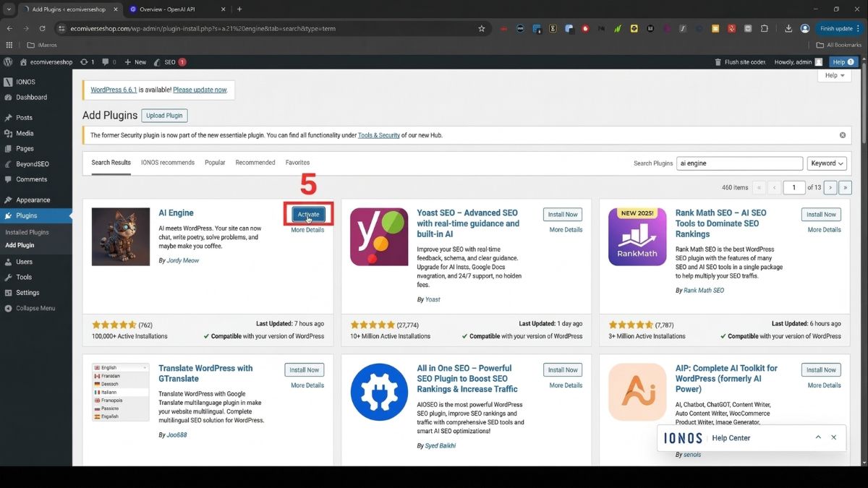
Task: Follow the 'Please update now' link
Action: coord(200,90)
